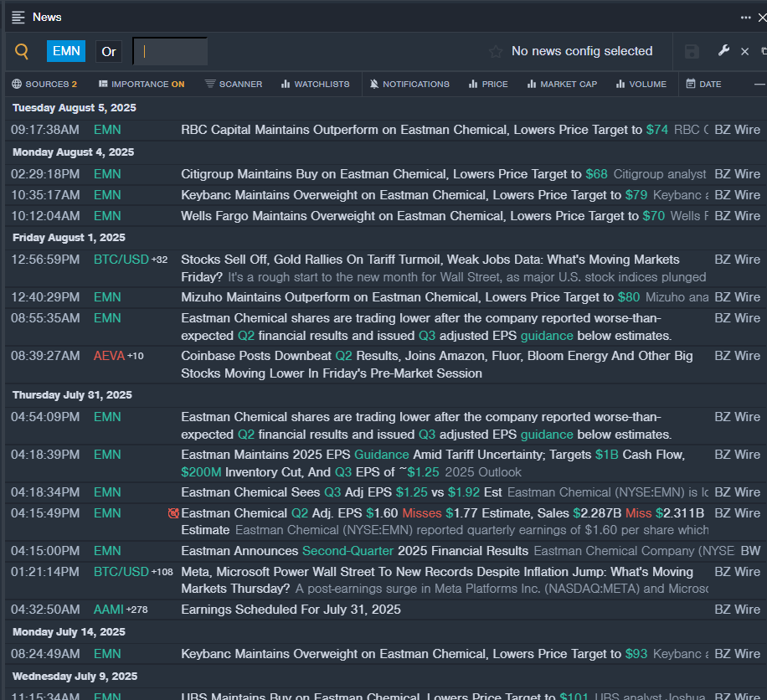The width and height of the screenshot is (767, 700).
Task: Open the Price filter
Action: pos(488,84)
